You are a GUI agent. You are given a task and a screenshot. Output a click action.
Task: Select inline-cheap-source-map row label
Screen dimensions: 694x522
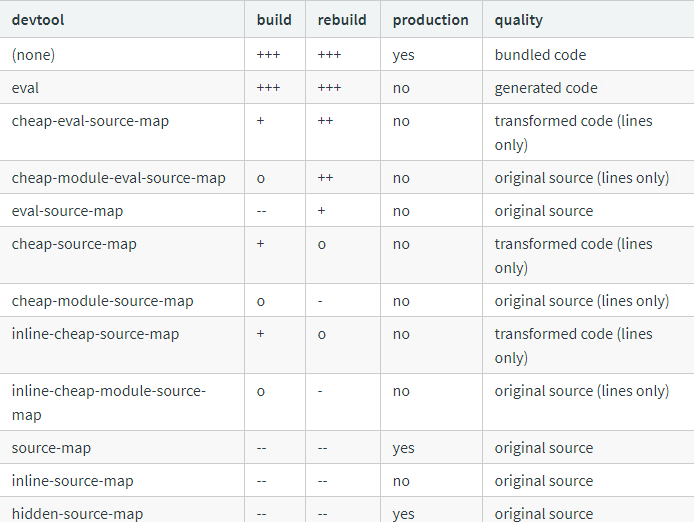pyautogui.click(x=96, y=334)
